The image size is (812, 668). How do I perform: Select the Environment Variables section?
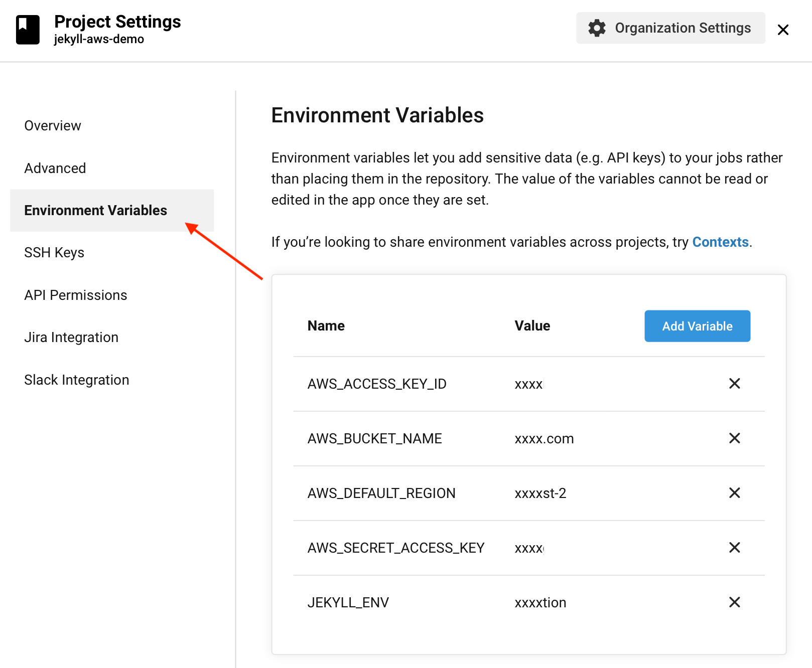point(96,210)
